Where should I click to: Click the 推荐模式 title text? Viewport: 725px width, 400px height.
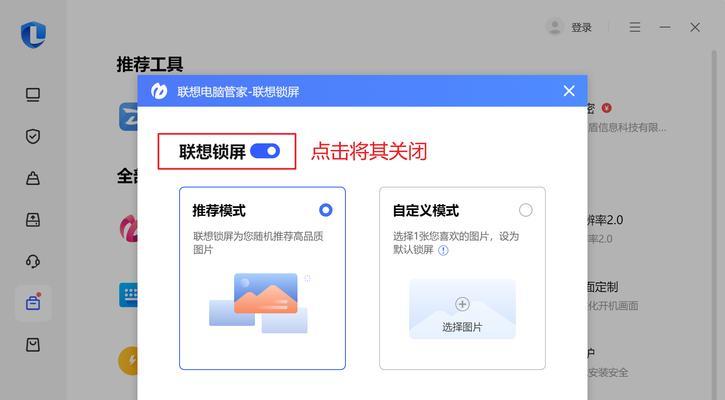tap(219, 211)
